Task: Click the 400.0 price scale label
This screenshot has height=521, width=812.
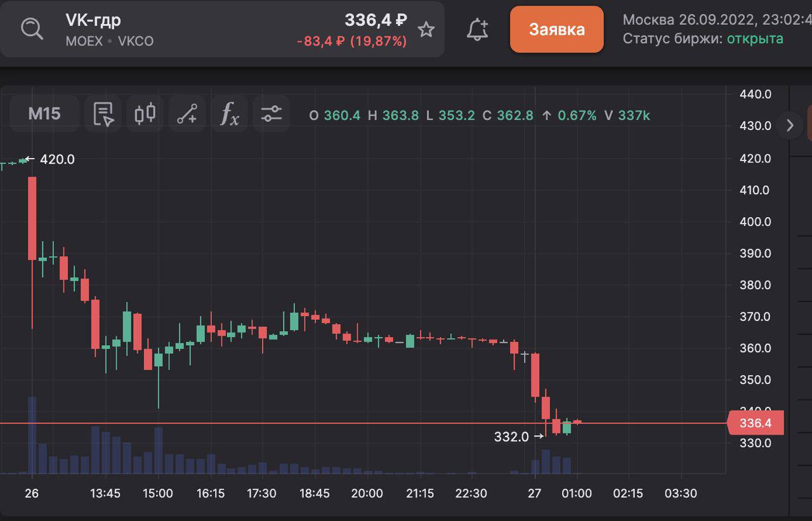Action: pyautogui.click(x=755, y=221)
